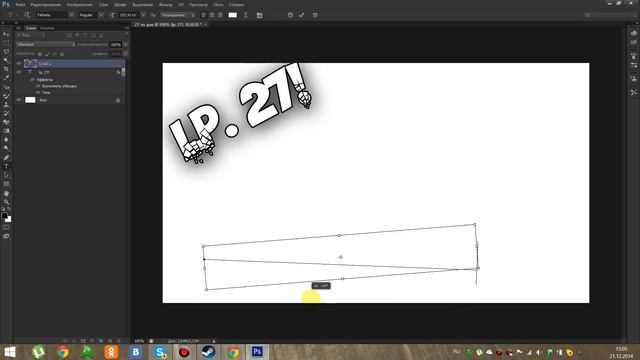Collapse effects on Lp. 27! layer

click(x=123, y=72)
